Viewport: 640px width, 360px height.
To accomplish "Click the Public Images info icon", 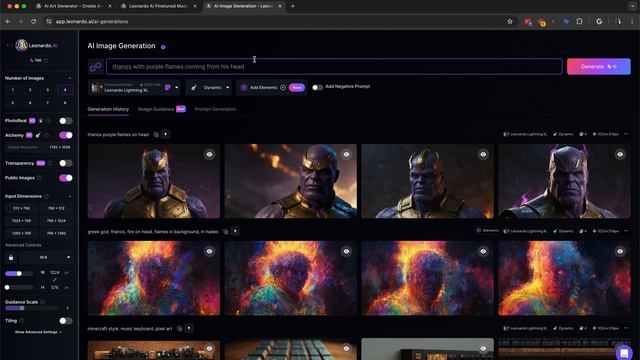I will coord(39,178).
